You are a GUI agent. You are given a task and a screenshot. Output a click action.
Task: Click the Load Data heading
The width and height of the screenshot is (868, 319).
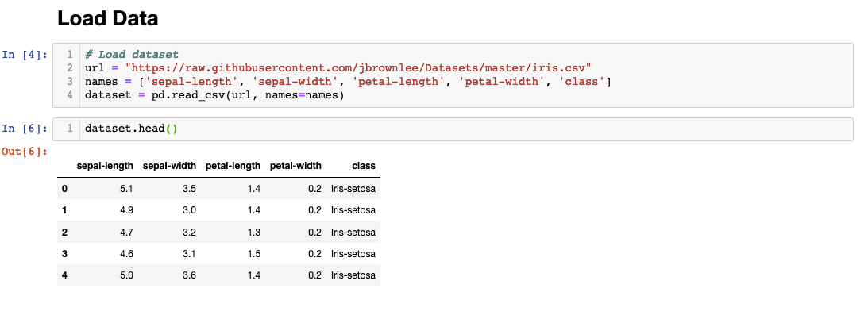[x=107, y=18]
